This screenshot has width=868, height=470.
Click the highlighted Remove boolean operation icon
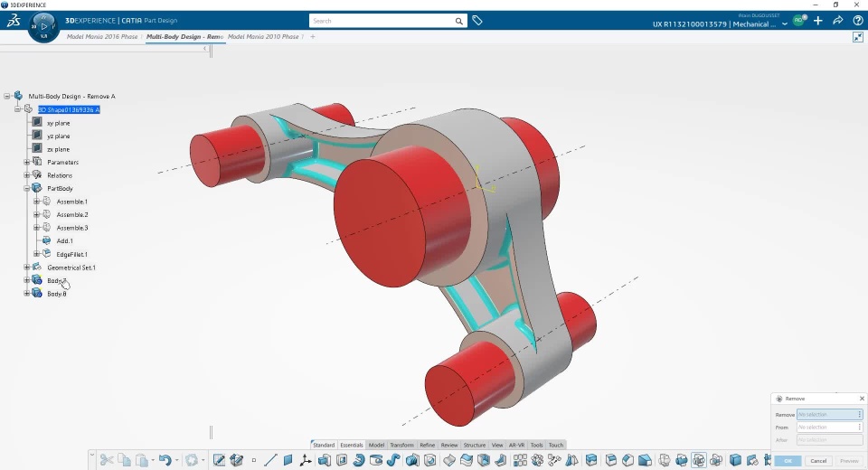coord(699,460)
